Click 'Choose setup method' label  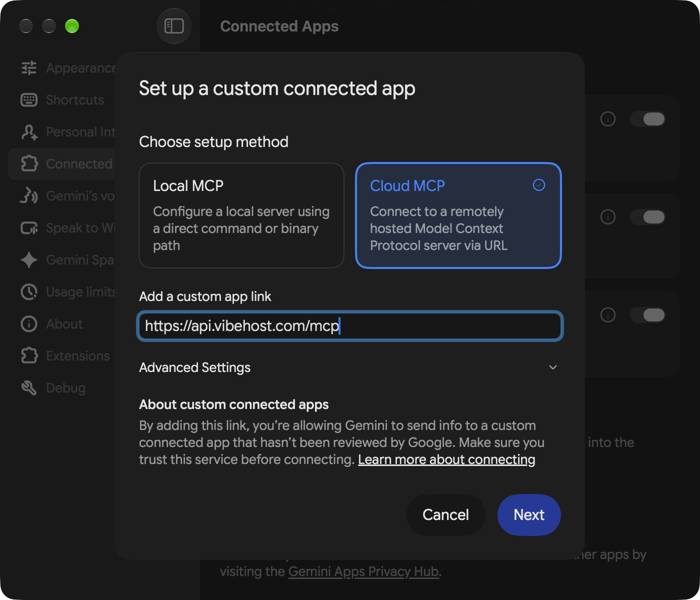(x=213, y=142)
